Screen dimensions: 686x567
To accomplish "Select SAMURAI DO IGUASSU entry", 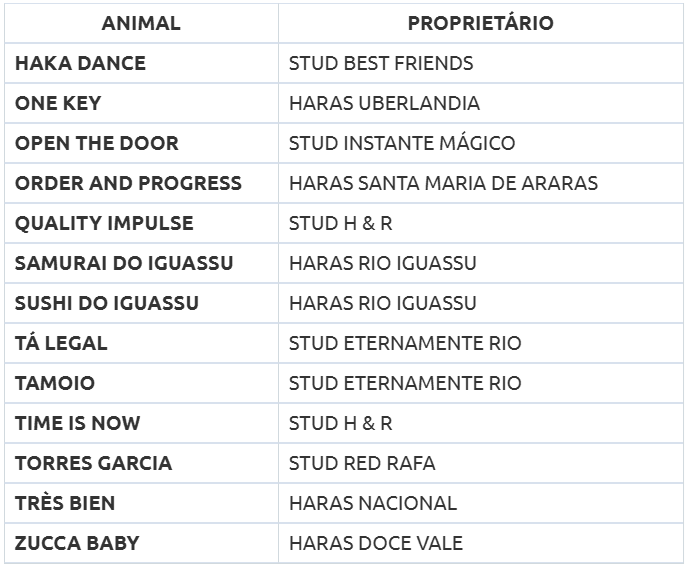I will [x=124, y=263].
